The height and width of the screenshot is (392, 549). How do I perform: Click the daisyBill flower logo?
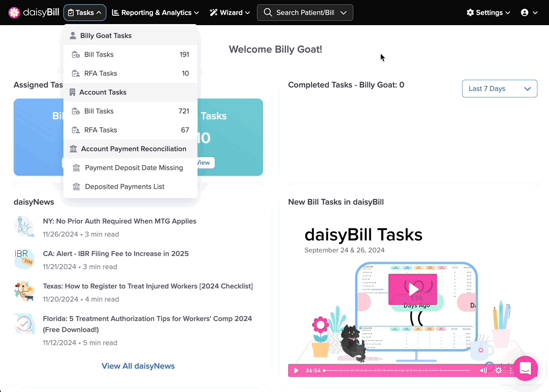[x=14, y=13]
